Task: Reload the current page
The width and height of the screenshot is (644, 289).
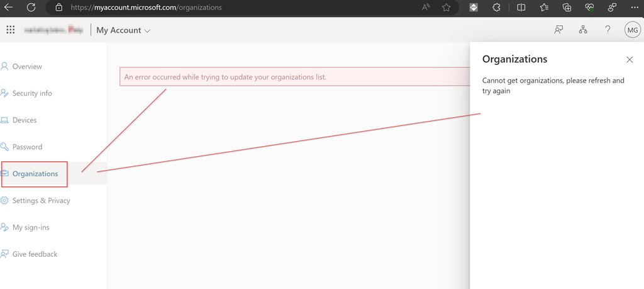Action: pos(31,7)
